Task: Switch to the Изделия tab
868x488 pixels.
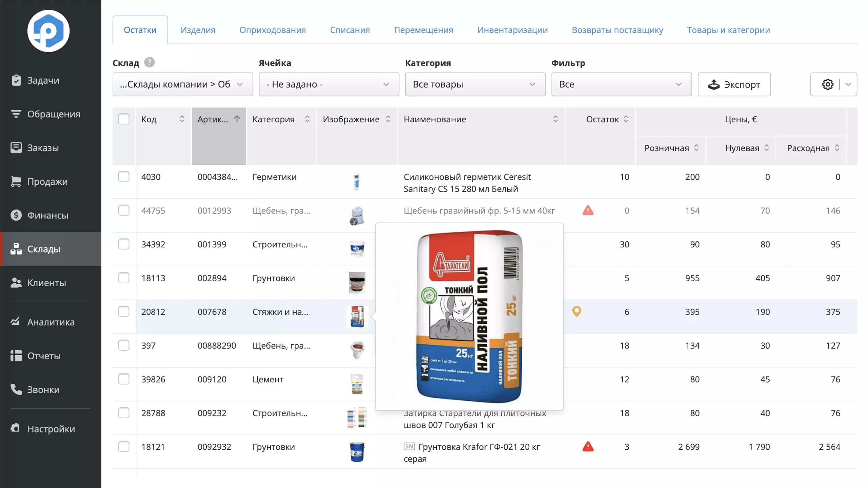Action: click(x=198, y=30)
